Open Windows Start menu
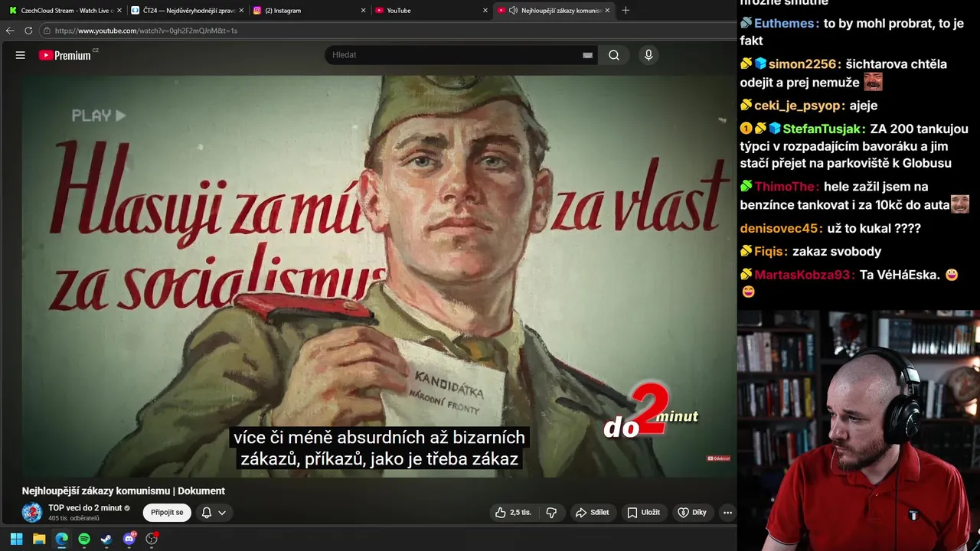980x551 pixels. (x=16, y=539)
